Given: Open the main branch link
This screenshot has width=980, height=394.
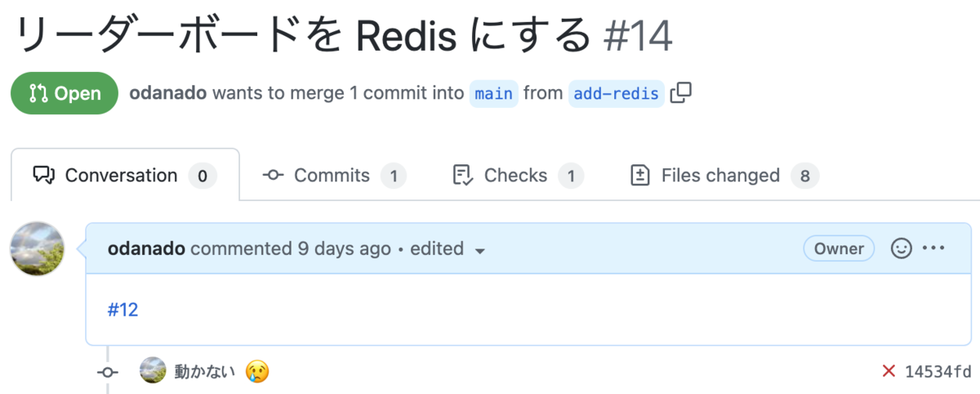Looking at the screenshot, I should [494, 93].
